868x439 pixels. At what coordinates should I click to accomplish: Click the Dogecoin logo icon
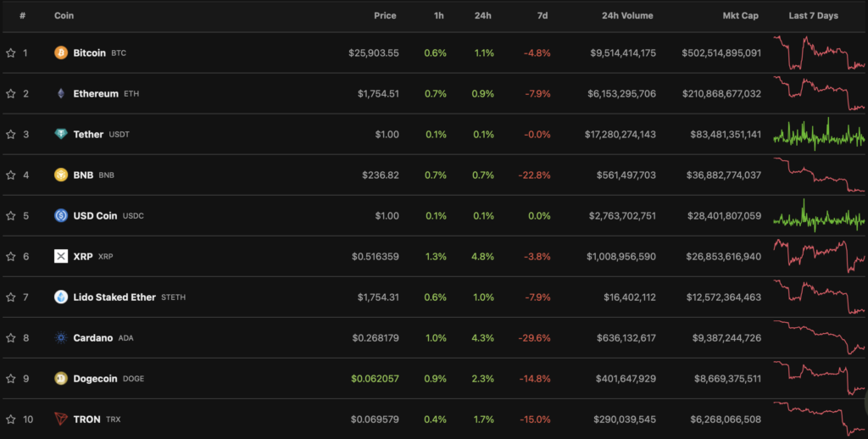point(61,378)
